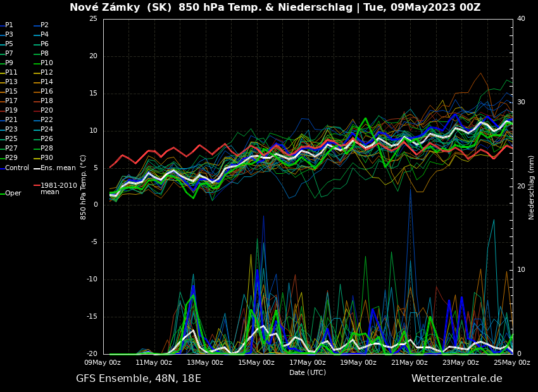The image size is (538, 392).
Task: Click the Niederschlag (mm) axis label
Action: (x=532, y=187)
